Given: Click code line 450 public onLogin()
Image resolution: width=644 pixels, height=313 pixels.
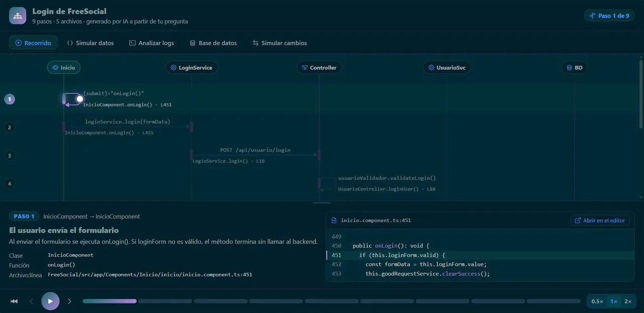Looking at the screenshot, I should click(480, 246).
